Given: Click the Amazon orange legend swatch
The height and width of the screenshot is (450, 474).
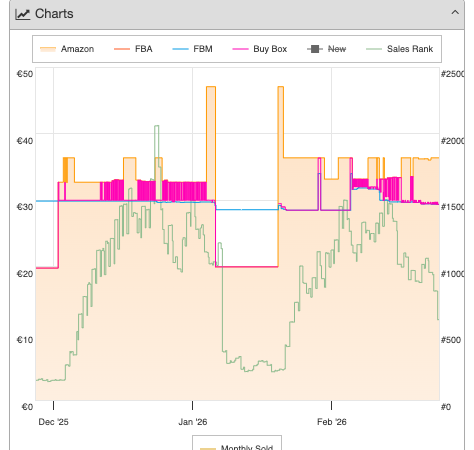Looking at the screenshot, I should (x=48, y=49).
